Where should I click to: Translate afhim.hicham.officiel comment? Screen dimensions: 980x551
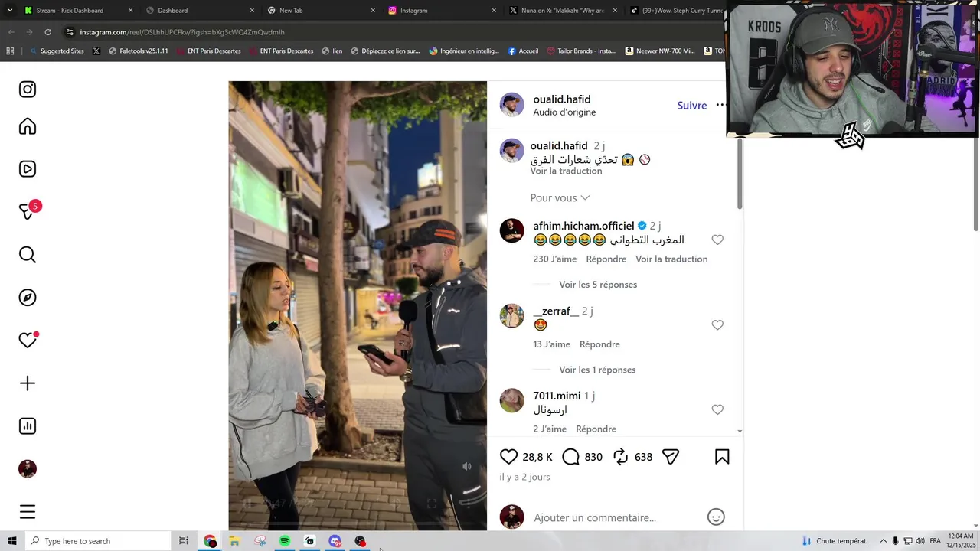671,259
